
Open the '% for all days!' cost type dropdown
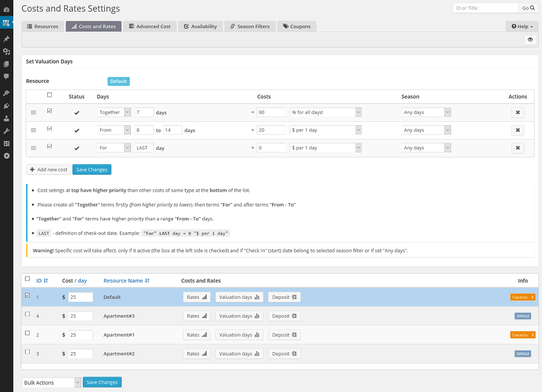(x=325, y=112)
